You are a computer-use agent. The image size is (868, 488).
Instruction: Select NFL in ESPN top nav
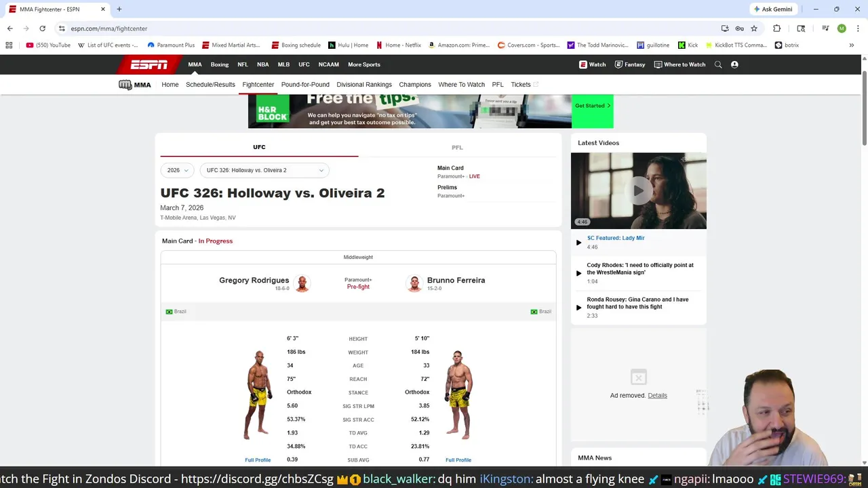(x=243, y=64)
